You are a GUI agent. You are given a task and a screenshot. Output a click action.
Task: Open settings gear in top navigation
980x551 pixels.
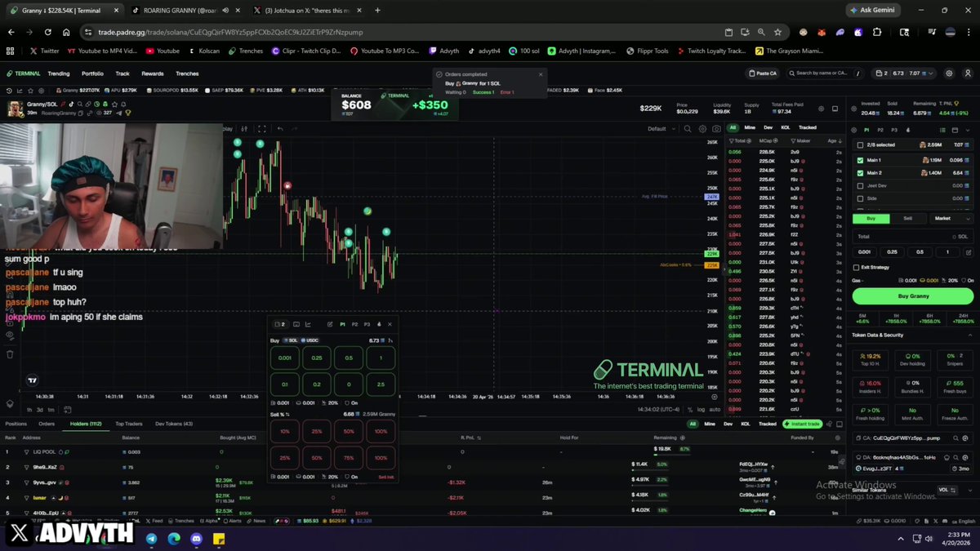click(949, 73)
